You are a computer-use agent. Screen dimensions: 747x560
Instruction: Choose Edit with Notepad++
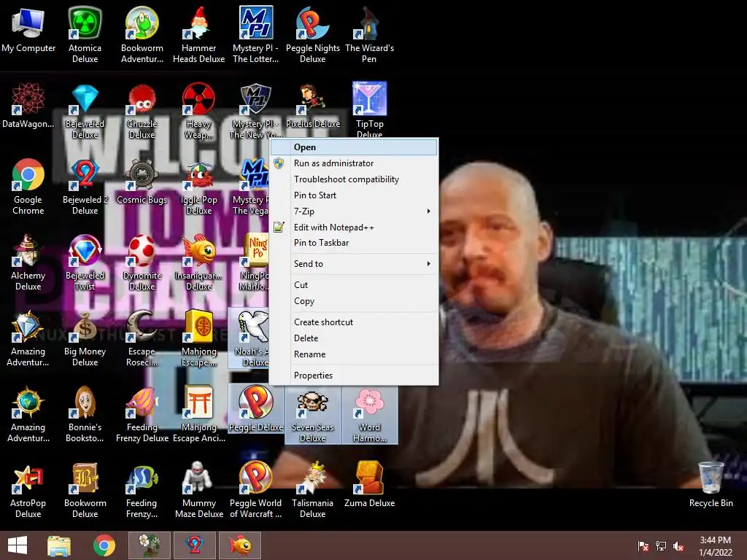tap(354, 227)
